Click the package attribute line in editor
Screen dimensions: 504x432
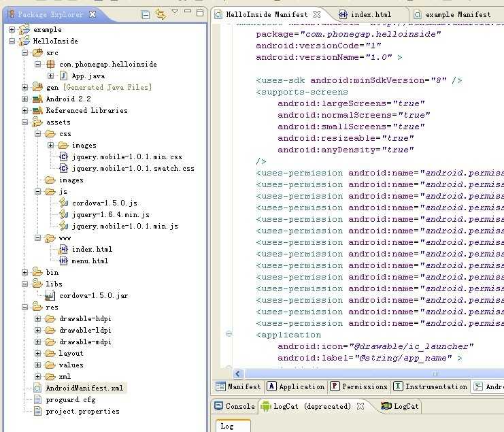(x=348, y=34)
